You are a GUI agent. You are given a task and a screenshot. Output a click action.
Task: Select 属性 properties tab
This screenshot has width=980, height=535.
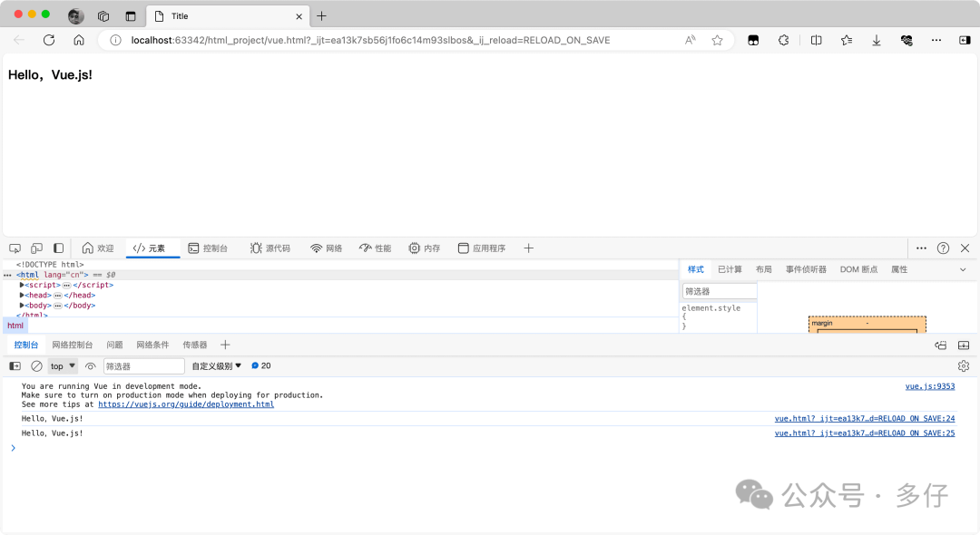(899, 269)
